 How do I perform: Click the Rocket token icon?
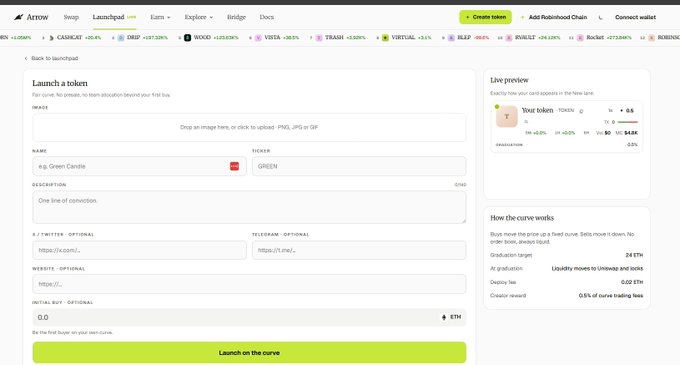580,38
